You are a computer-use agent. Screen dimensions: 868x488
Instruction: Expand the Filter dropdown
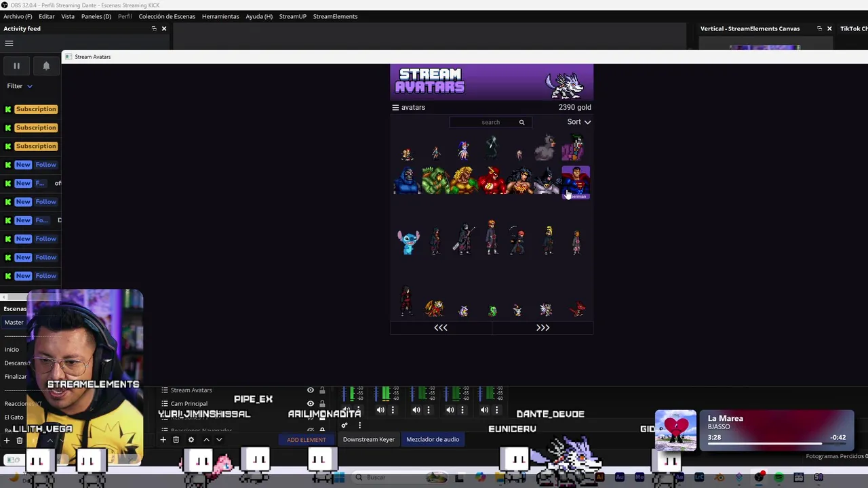(x=20, y=86)
